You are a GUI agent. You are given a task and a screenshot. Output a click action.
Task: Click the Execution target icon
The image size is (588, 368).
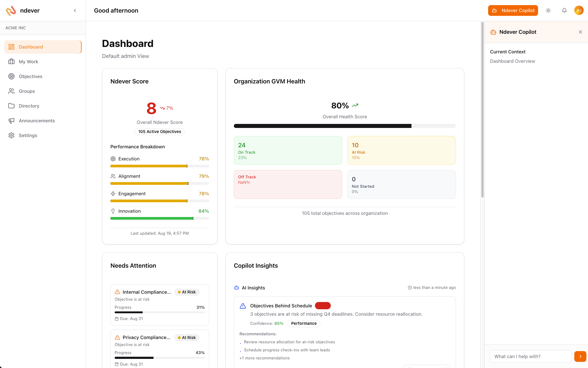[113, 159]
